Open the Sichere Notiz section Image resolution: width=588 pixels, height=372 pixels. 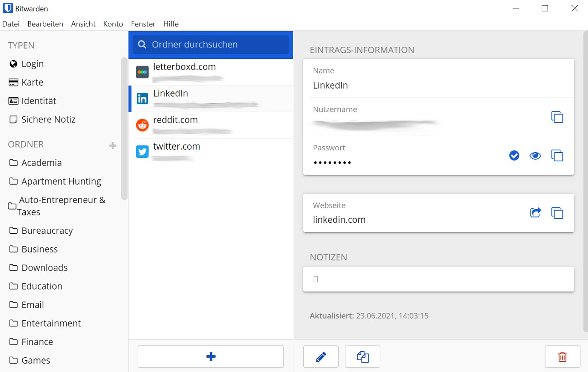(49, 119)
